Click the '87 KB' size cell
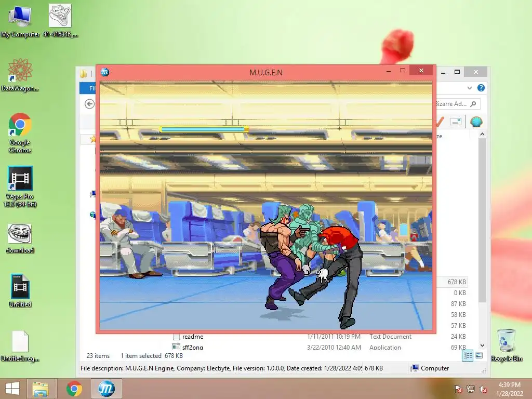 [x=458, y=303]
